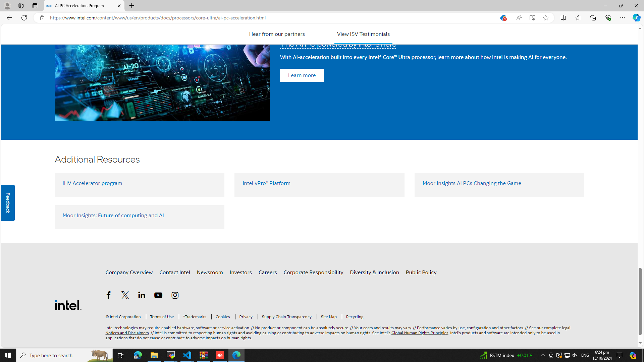Viewport: 644px width, 362px height.
Task: Click the taskbar search box
Action: pos(64,355)
